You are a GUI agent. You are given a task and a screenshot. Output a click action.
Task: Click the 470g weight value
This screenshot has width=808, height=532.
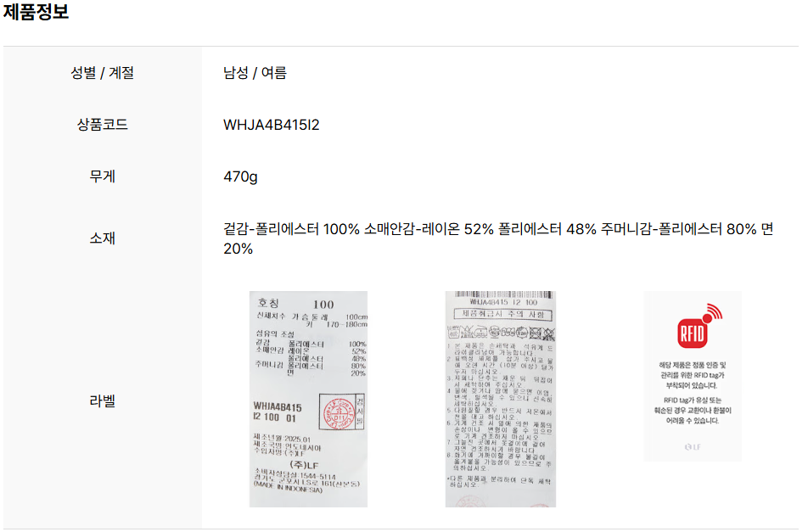(x=240, y=176)
